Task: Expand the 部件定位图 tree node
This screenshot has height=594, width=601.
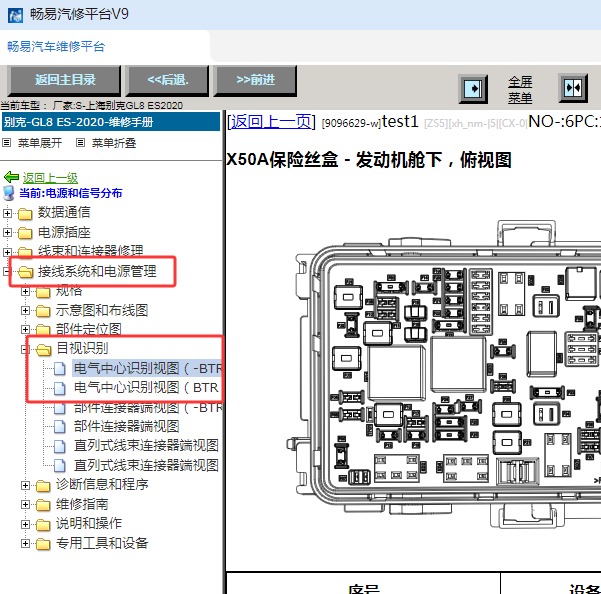Action: coord(25,330)
